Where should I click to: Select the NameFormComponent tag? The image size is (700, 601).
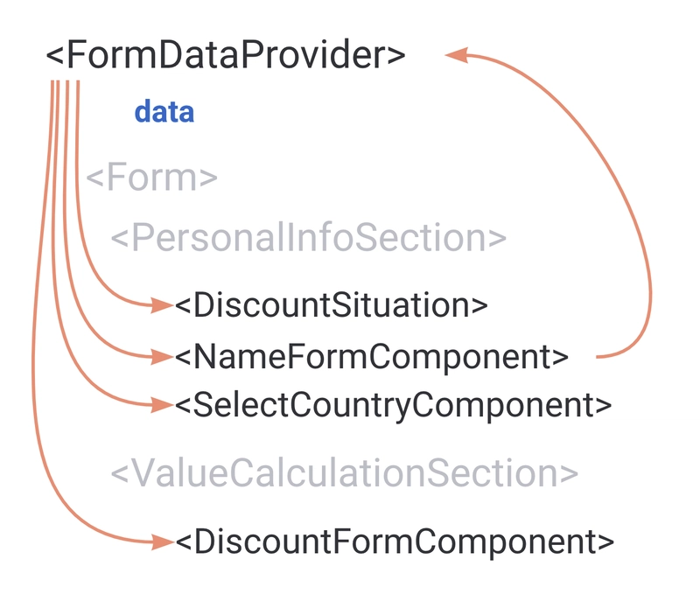click(x=372, y=356)
